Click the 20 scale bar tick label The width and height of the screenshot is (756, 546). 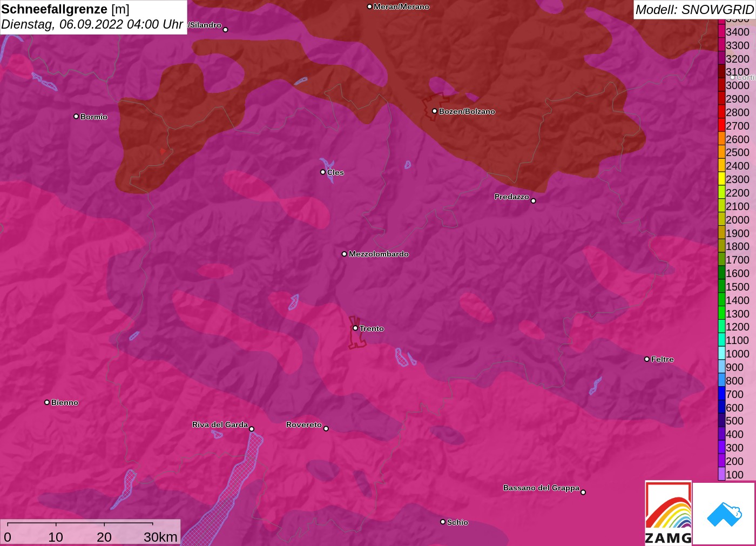104,537
